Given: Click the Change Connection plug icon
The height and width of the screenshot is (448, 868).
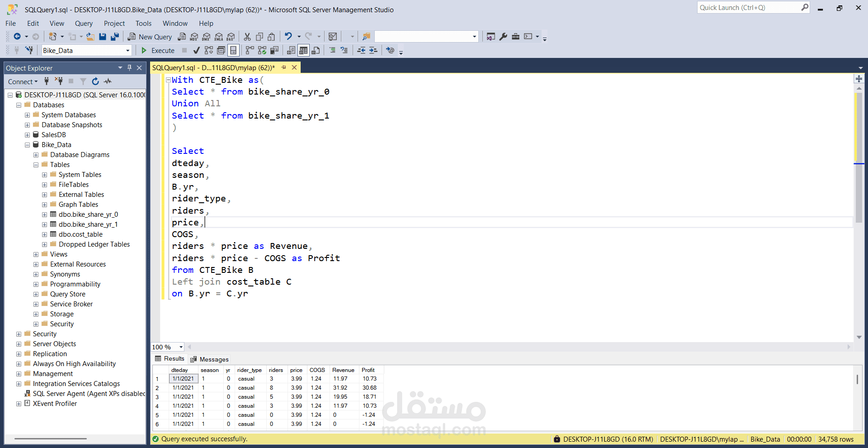Looking at the screenshot, I should pos(29,50).
